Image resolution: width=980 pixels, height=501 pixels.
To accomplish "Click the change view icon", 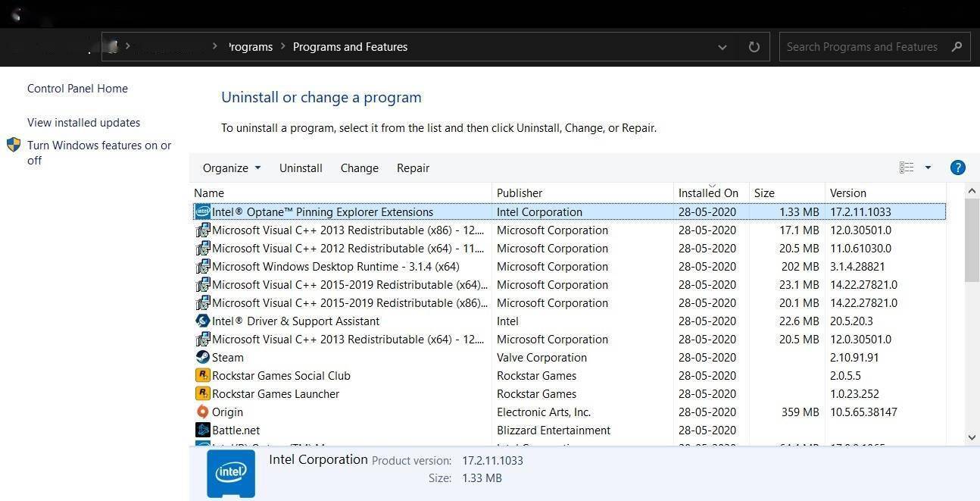I will [x=907, y=168].
